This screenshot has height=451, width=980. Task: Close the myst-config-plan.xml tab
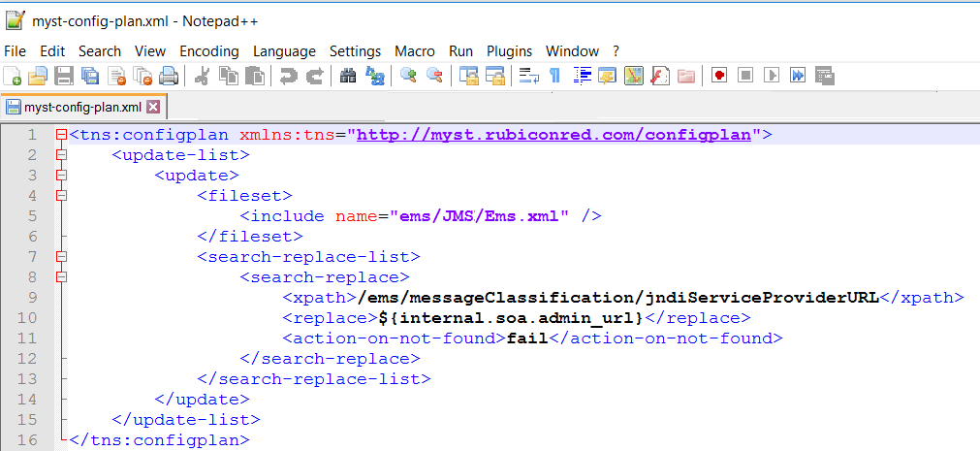pyautogui.click(x=153, y=107)
